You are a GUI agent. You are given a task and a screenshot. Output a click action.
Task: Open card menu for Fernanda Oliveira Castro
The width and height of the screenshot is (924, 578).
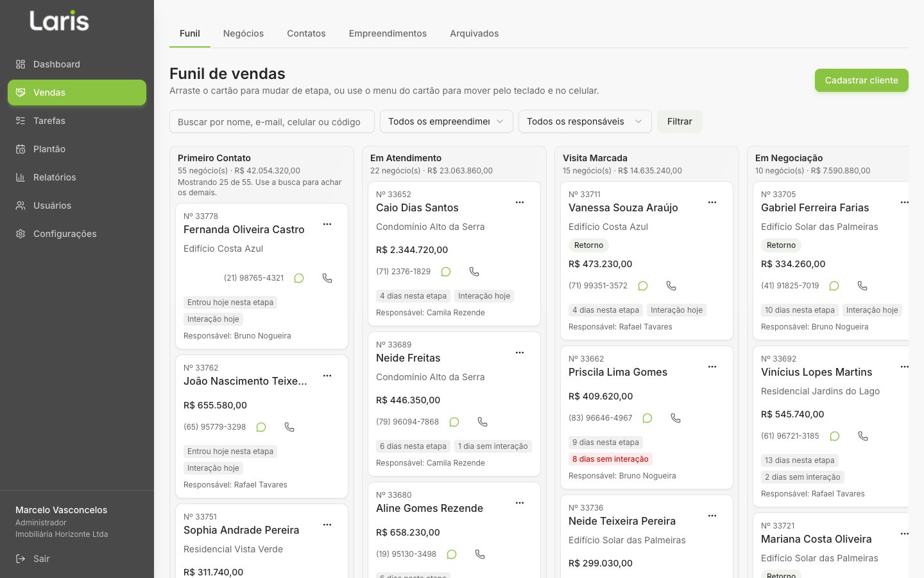click(x=327, y=224)
